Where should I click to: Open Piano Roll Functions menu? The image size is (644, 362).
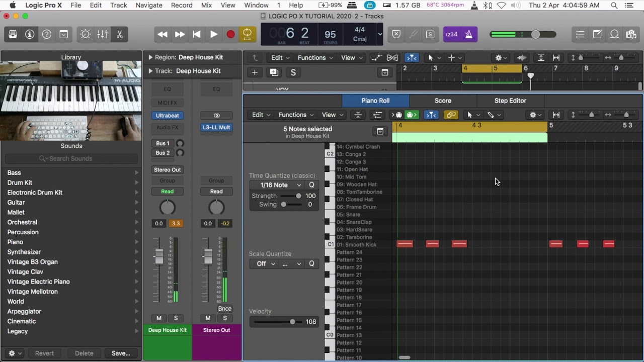296,115
